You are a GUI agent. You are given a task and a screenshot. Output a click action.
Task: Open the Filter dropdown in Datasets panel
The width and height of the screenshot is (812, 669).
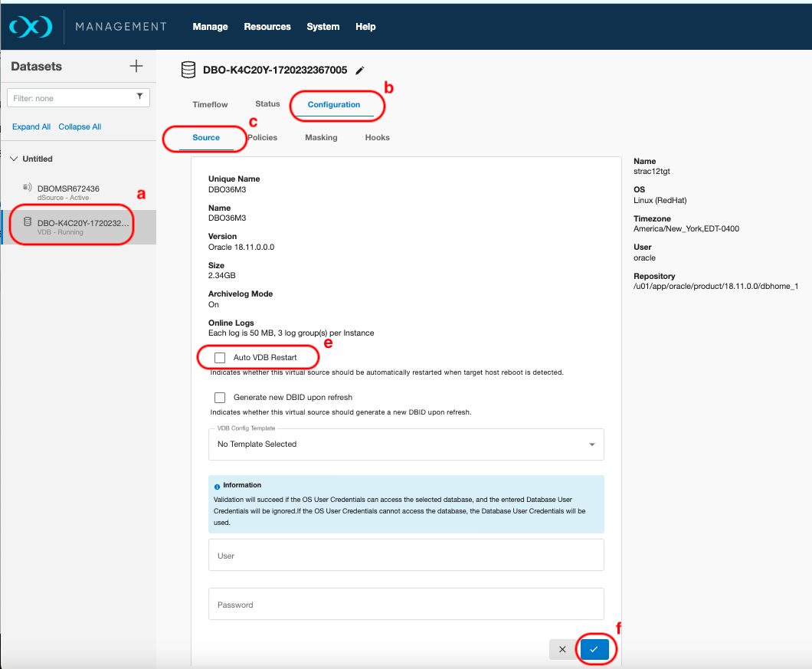[139, 97]
